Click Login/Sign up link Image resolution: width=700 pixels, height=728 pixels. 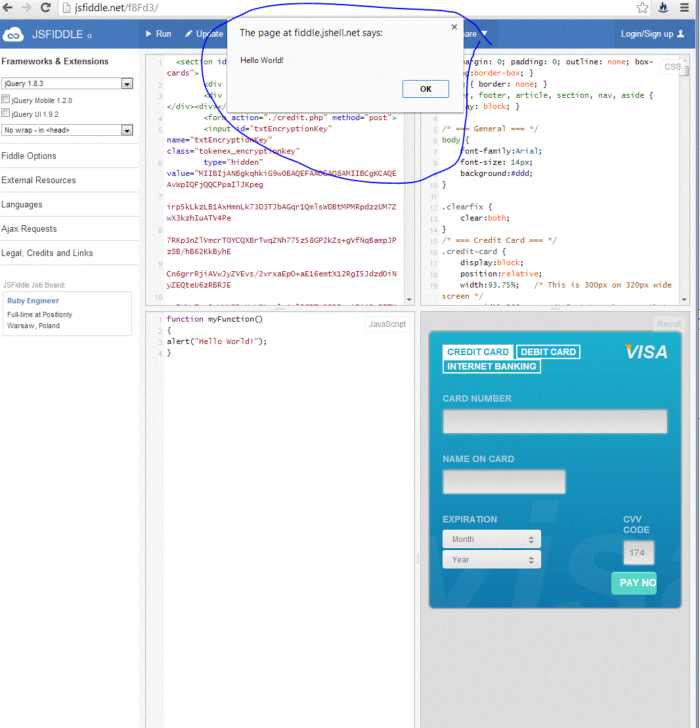(x=647, y=34)
